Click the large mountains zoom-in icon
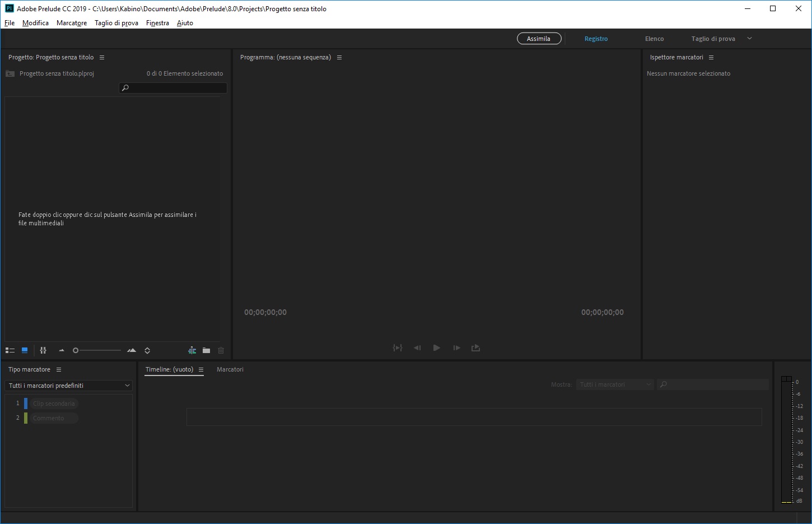812x524 pixels. click(132, 350)
